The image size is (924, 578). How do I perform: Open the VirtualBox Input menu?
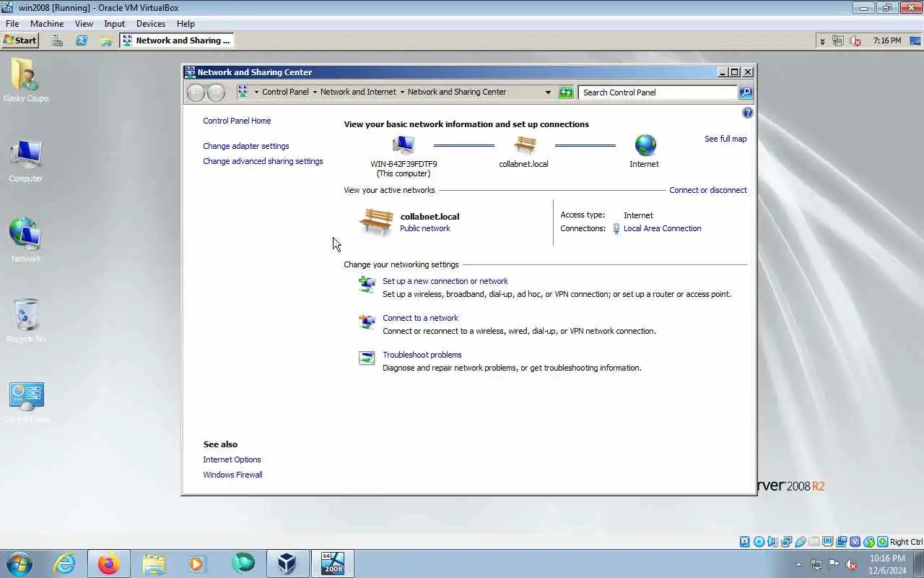pyautogui.click(x=114, y=24)
